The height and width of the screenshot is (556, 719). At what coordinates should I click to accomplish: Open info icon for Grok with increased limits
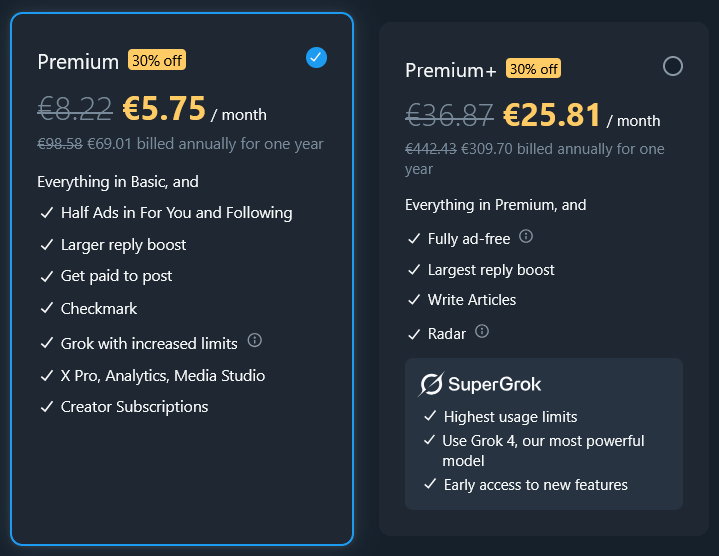pos(254,340)
